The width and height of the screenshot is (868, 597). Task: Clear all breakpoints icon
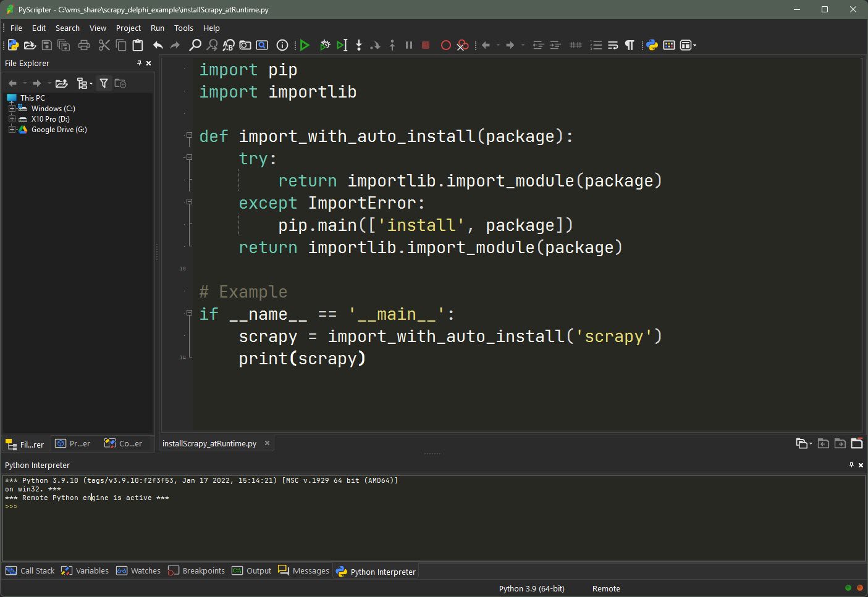tap(462, 45)
